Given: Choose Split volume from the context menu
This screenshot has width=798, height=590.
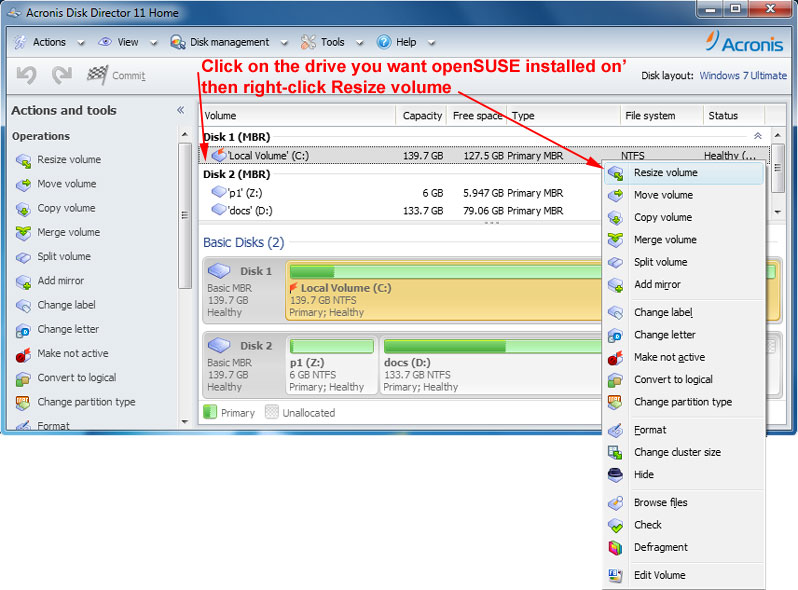Looking at the screenshot, I should [684, 262].
